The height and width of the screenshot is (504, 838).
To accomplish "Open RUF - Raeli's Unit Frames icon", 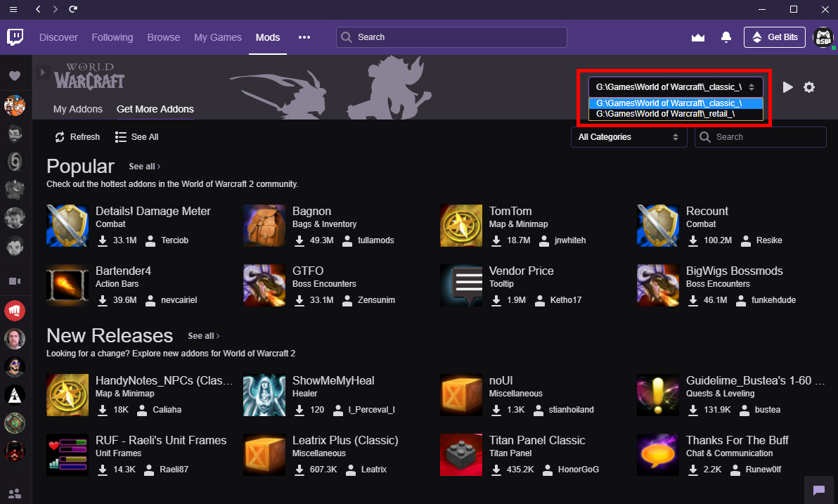I will click(67, 455).
